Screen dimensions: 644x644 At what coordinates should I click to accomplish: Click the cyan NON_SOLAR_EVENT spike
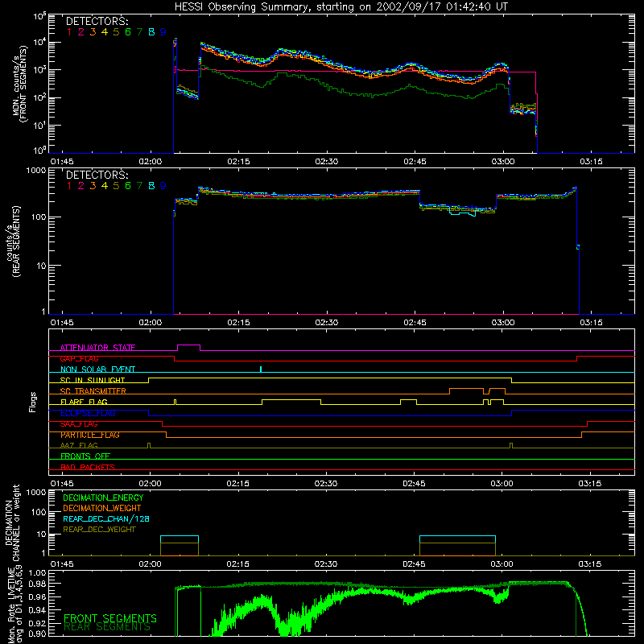[x=261, y=369]
